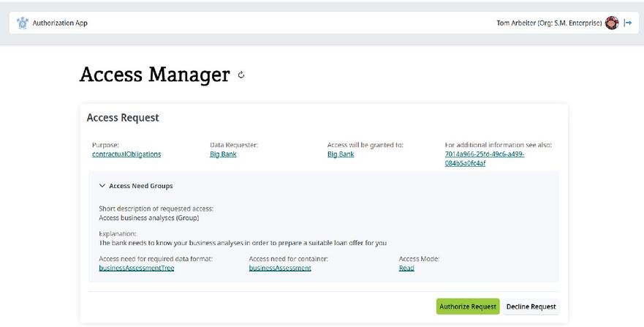Click the Authorization App title text
Image resolution: width=644 pixels, height=327 pixels.
(60, 23)
